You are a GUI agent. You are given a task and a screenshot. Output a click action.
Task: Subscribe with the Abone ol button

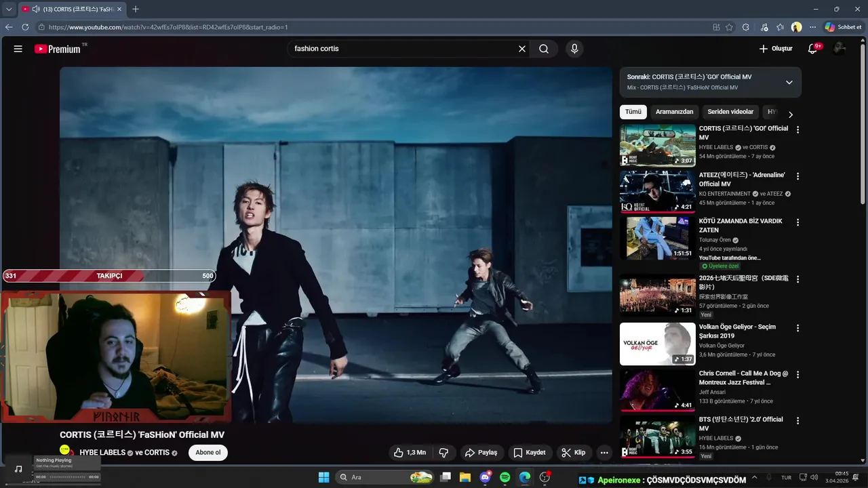pos(208,453)
